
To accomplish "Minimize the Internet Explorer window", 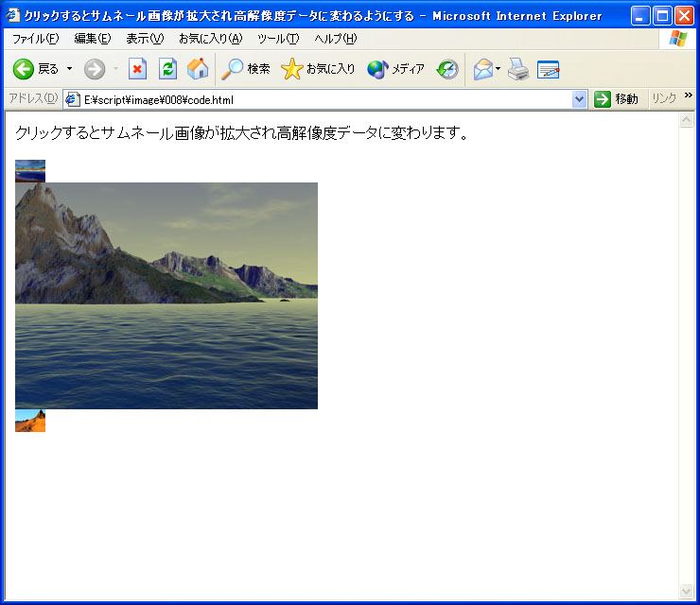I will click(640, 16).
